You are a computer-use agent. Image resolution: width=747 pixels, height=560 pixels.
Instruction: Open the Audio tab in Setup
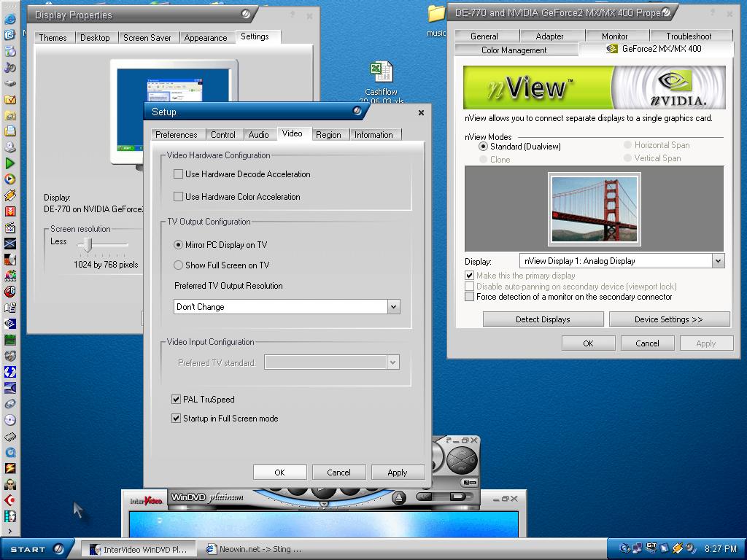click(x=258, y=135)
